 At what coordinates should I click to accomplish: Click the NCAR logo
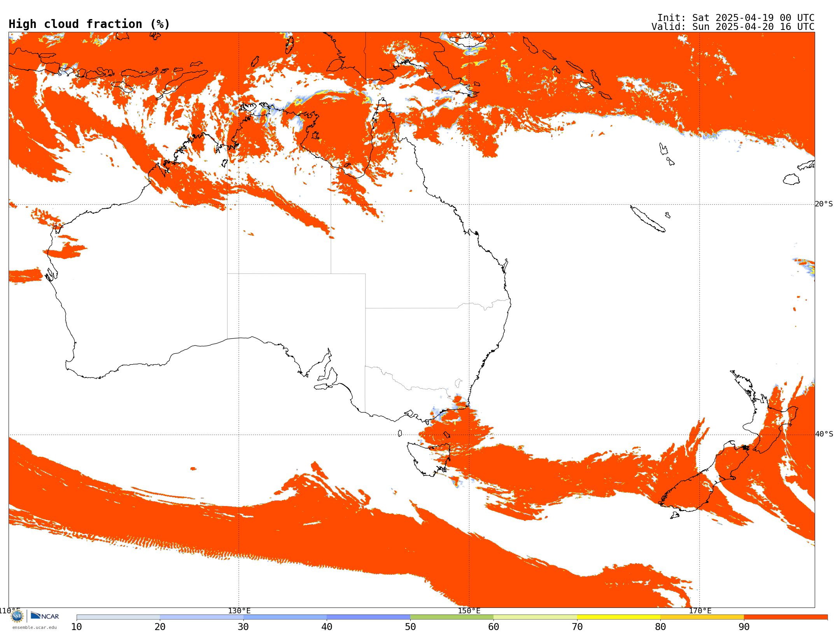pos(45,616)
